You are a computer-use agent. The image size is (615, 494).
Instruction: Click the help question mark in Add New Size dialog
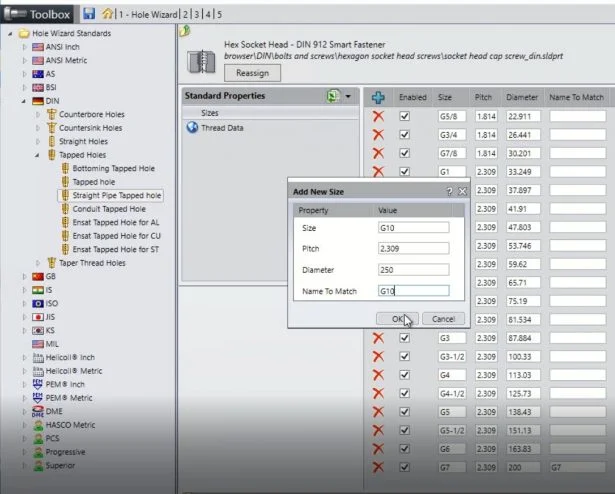point(449,190)
